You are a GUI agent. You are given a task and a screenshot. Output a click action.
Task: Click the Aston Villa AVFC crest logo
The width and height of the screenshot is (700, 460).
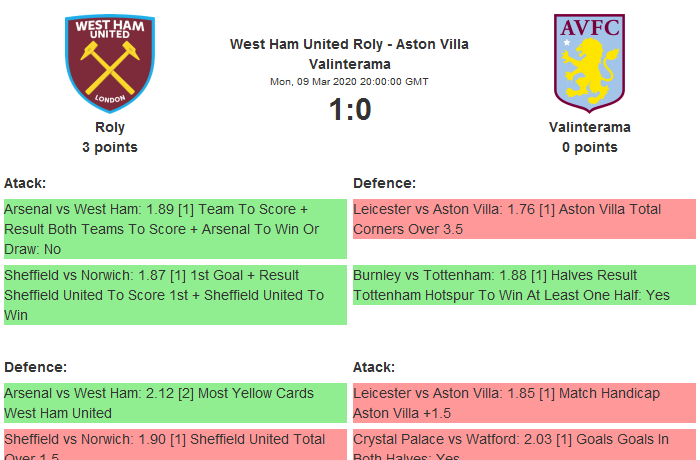[x=589, y=63]
